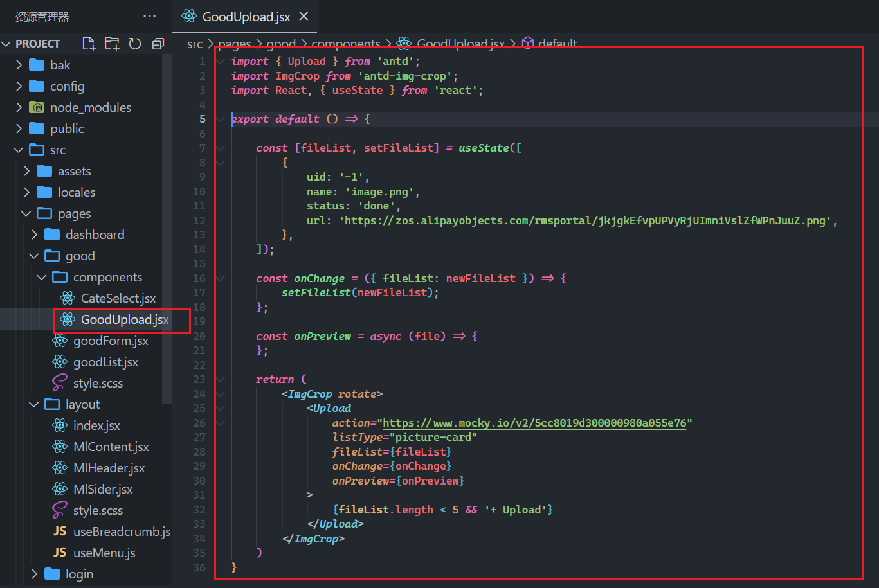Fold the useState block at line 7
Viewport: 879px width, 588px height.
click(x=221, y=148)
